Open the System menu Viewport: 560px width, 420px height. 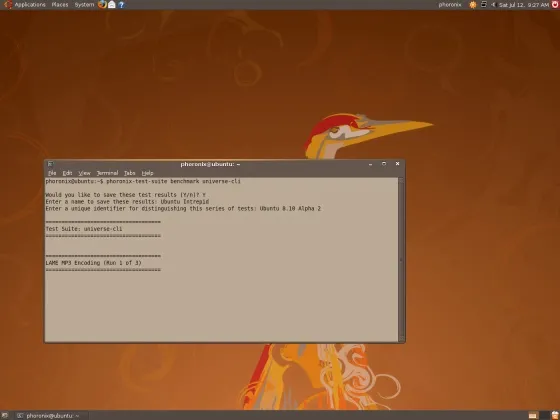tap(84, 5)
